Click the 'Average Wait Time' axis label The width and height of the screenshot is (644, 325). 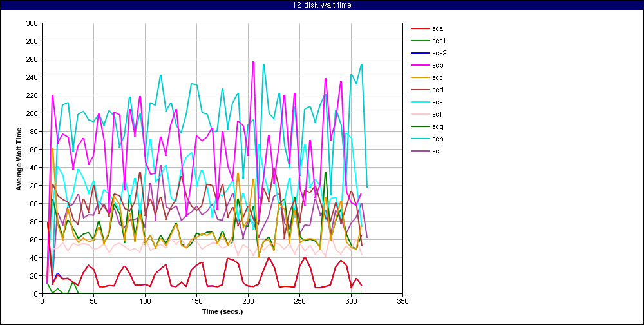click(x=19, y=159)
